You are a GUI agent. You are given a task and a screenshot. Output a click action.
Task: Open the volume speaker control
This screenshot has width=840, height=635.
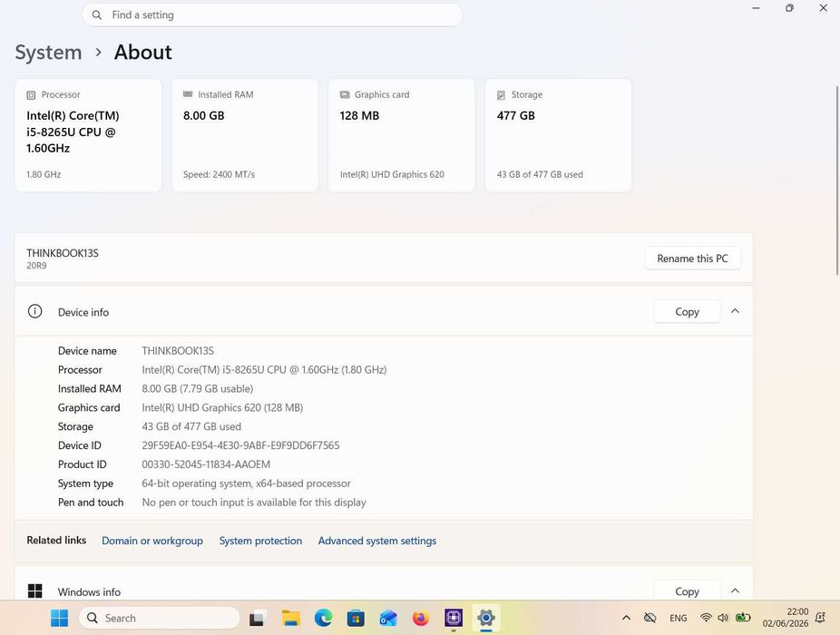coord(723,618)
